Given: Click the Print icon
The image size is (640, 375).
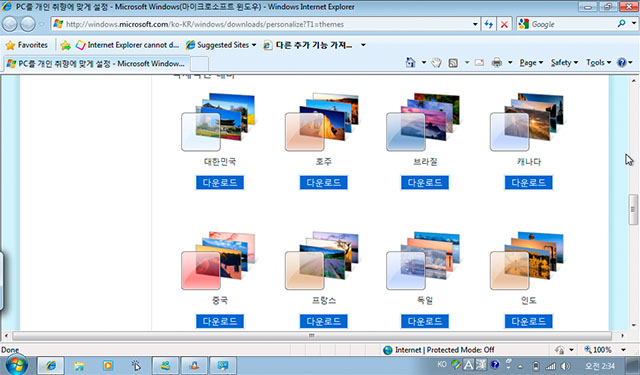Looking at the screenshot, I should coord(497,63).
